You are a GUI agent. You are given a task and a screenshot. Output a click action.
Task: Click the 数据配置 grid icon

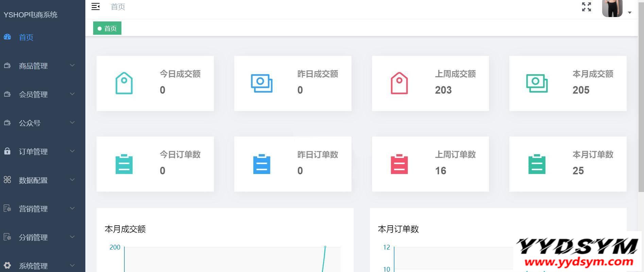click(x=7, y=180)
